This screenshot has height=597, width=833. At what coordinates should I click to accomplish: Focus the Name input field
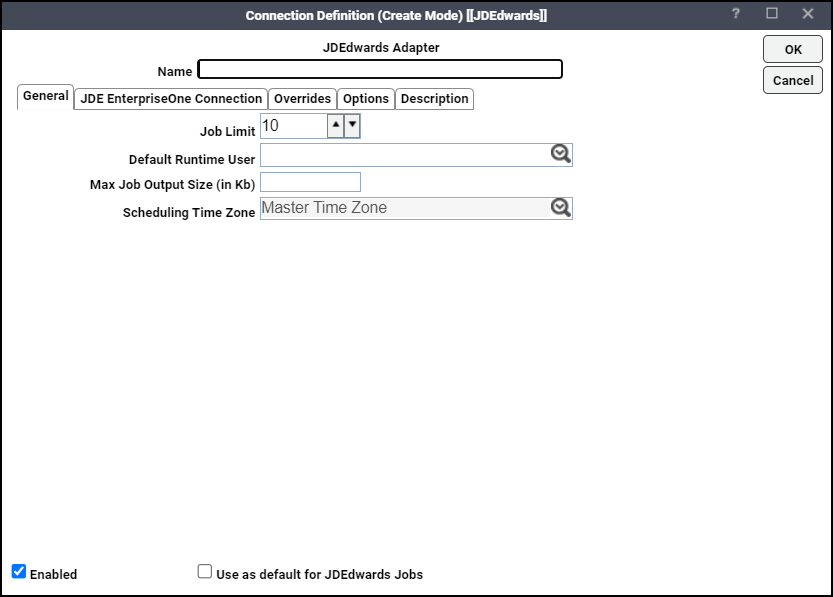pyautogui.click(x=380, y=69)
